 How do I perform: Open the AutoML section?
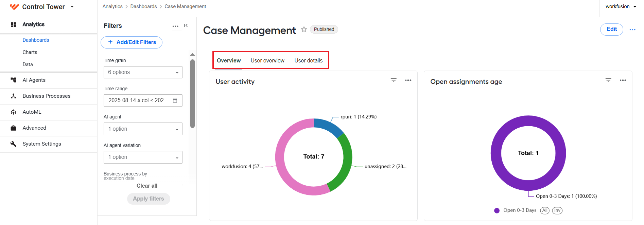pos(32,112)
